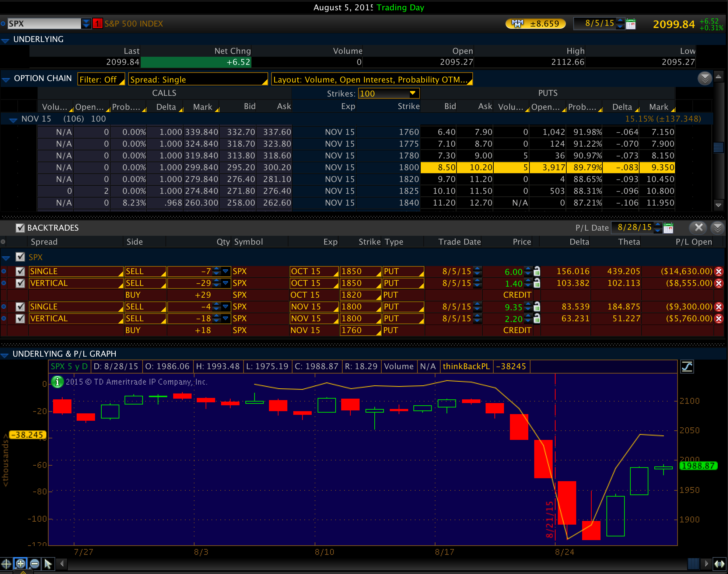This screenshot has width=728, height=574.
Task: Click the chart info icon
Action: [57, 382]
